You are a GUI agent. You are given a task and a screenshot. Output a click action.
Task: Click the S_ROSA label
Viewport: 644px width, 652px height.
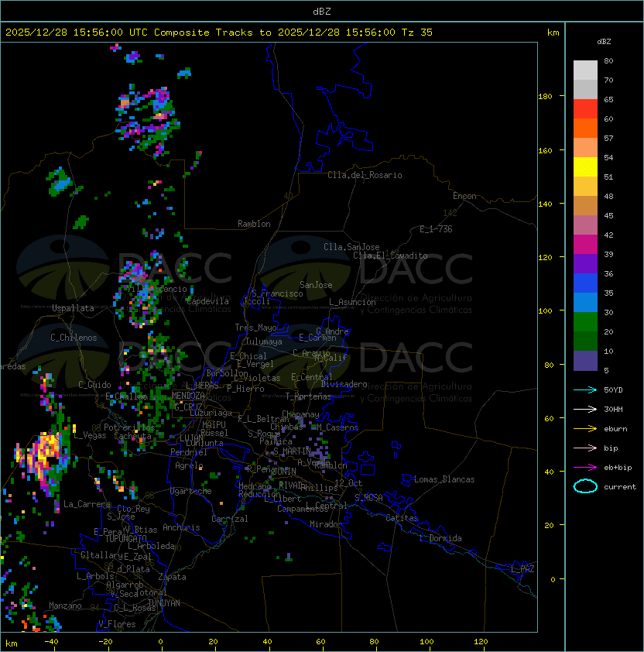368,498
